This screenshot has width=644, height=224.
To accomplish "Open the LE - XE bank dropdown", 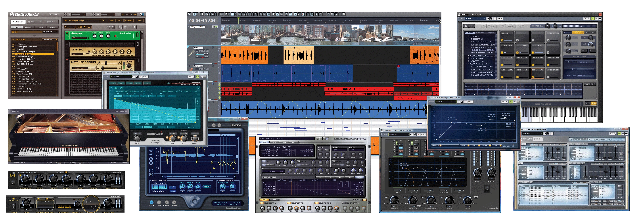I will coord(27,32).
